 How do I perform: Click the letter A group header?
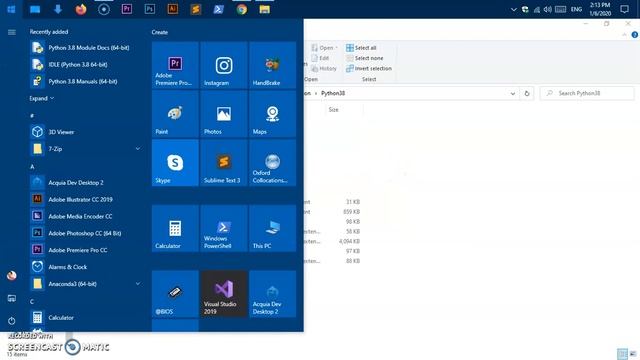pyautogui.click(x=32, y=167)
